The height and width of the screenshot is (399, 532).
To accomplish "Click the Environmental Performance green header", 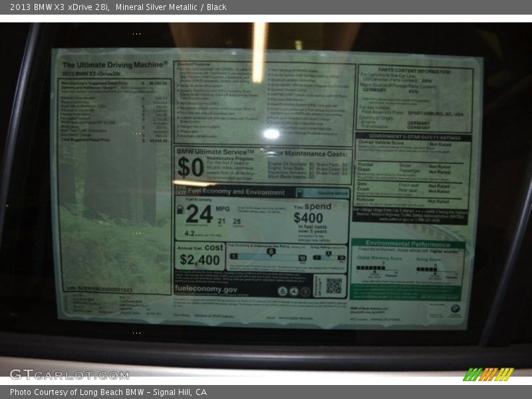I will pyautogui.click(x=408, y=244).
